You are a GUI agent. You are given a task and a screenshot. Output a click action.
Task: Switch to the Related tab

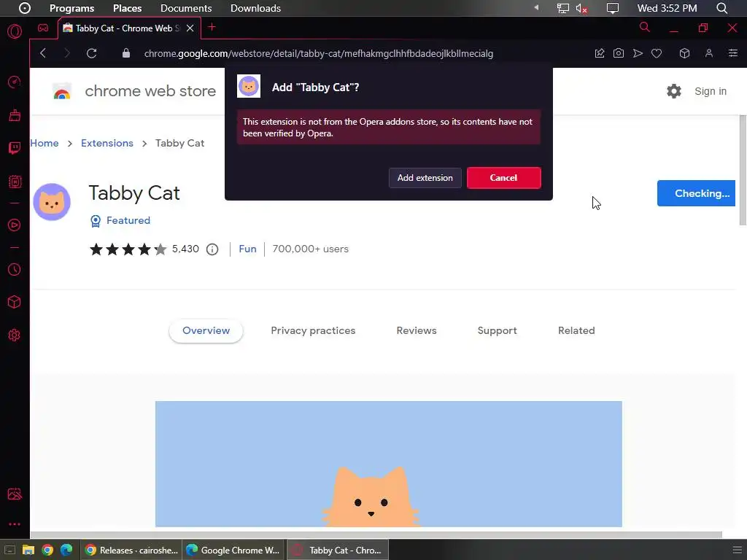pyautogui.click(x=576, y=330)
